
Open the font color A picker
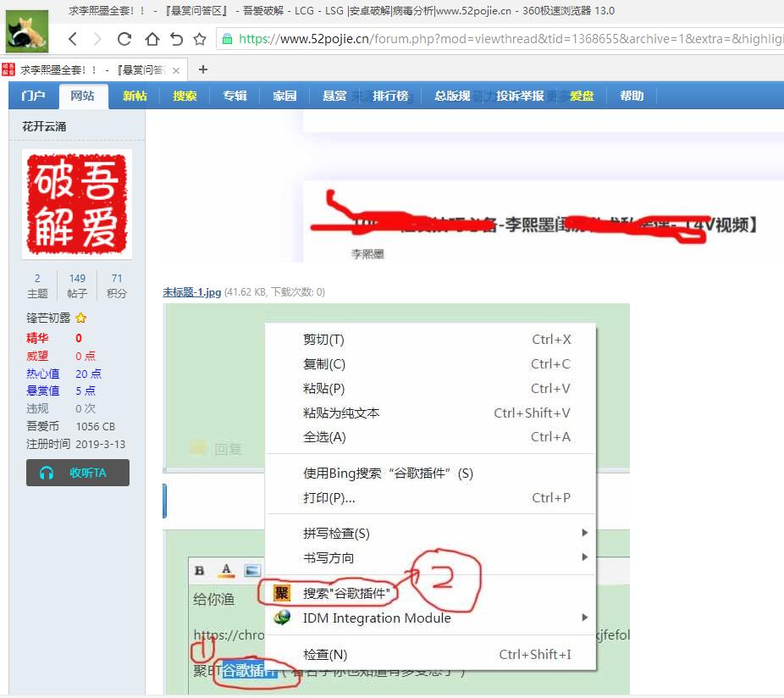click(225, 571)
